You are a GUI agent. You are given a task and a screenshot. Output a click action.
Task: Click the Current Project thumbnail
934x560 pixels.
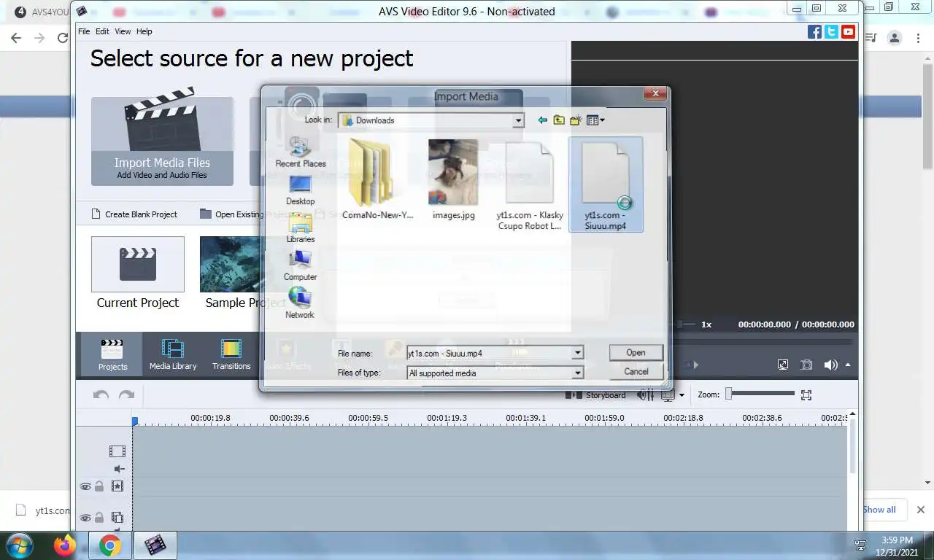[137, 264]
